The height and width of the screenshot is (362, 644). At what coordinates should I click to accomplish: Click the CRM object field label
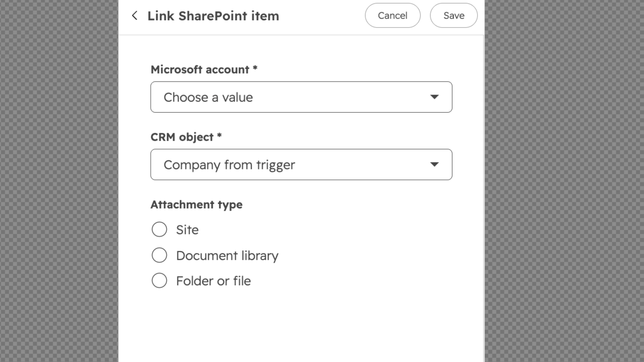pyautogui.click(x=186, y=137)
